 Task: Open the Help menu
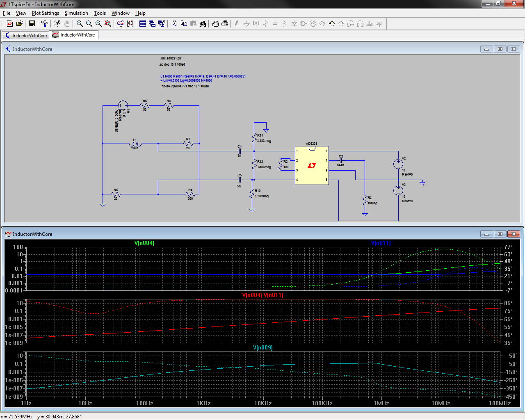(x=140, y=13)
